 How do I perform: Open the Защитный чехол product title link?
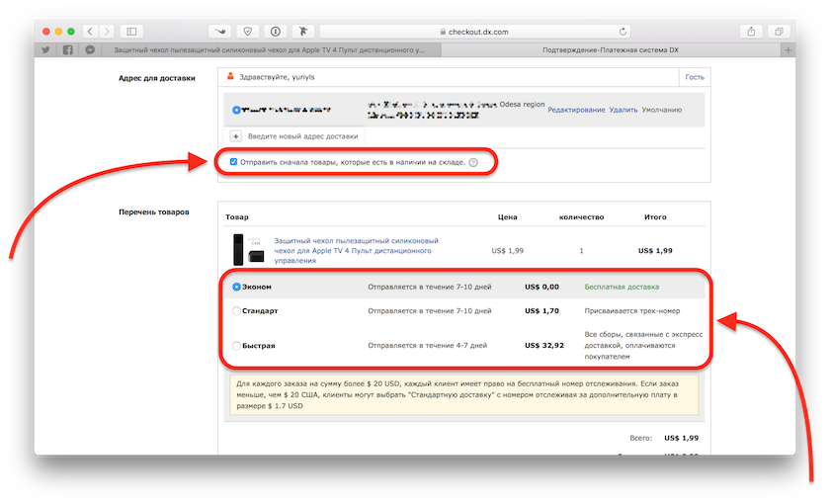pos(356,250)
